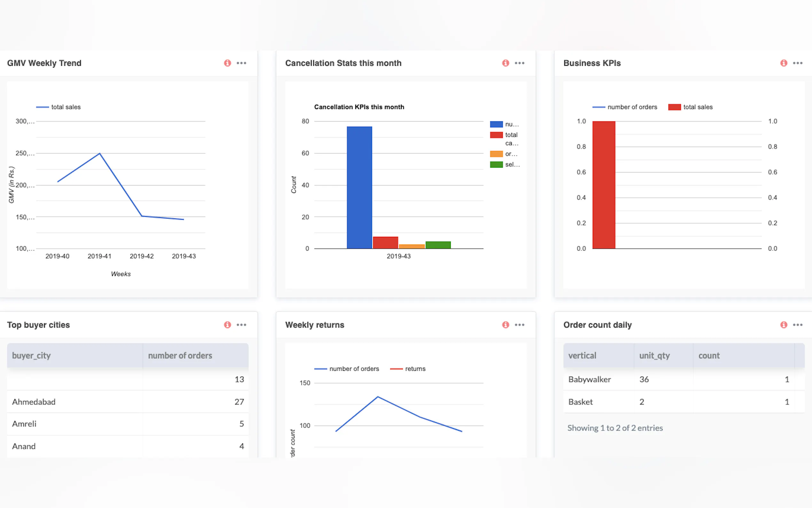Click info icon on GMV Weekly Trend
This screenshot has width=812, height=508.
[x=227, y=63]
